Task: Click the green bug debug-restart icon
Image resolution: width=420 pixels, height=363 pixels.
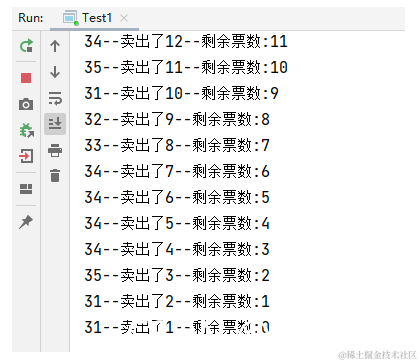Action: (26, 130)
